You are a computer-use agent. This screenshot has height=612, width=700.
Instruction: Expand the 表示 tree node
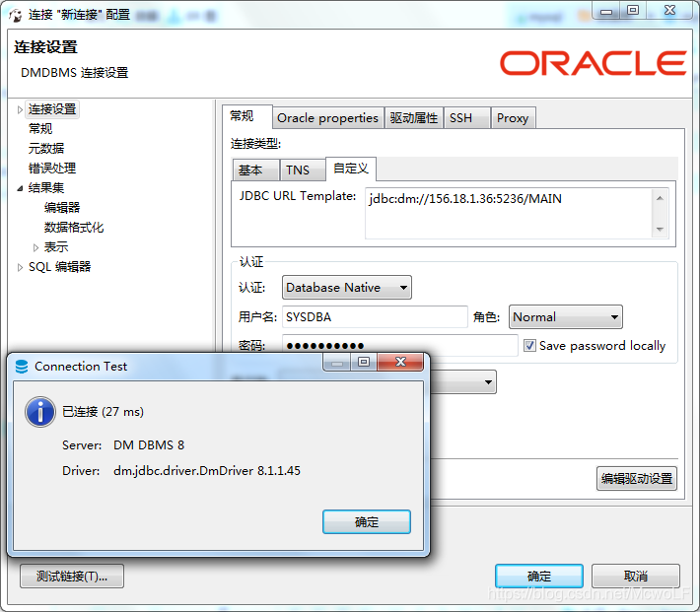(35, 247)
